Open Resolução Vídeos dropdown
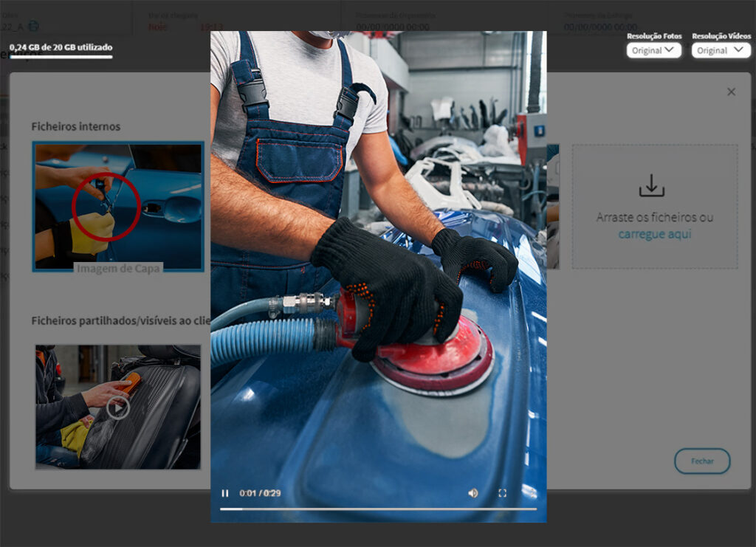756x547 pixels. tap(721, 50)
